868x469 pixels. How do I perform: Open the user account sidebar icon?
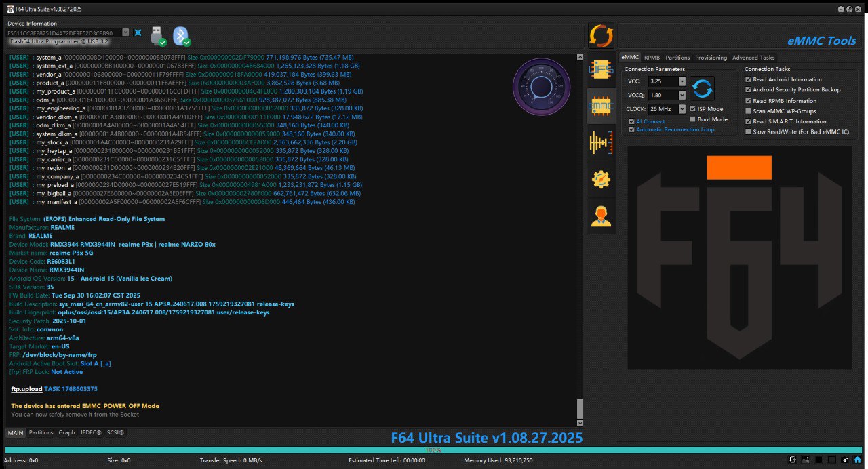click(601, 216)
